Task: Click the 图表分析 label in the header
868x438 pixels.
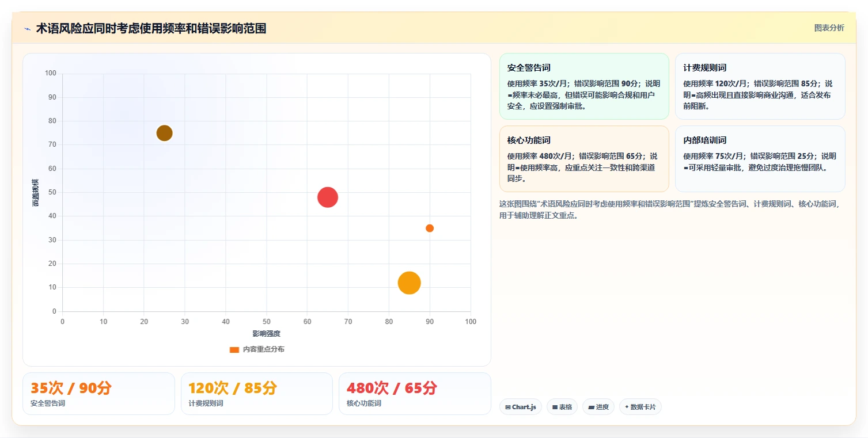Action: [829, 28]
